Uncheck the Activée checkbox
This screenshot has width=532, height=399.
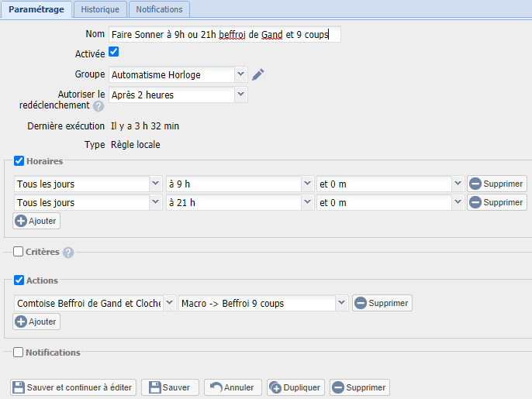click(113, 52)
